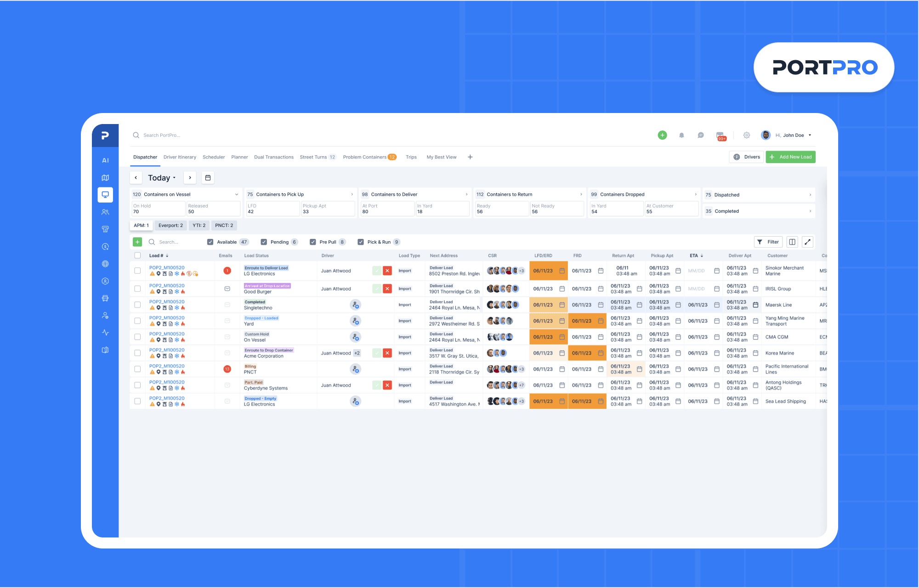Expand Containers to Pick Up chevron
Screen dimensions: 919x588
coord(352,194)
